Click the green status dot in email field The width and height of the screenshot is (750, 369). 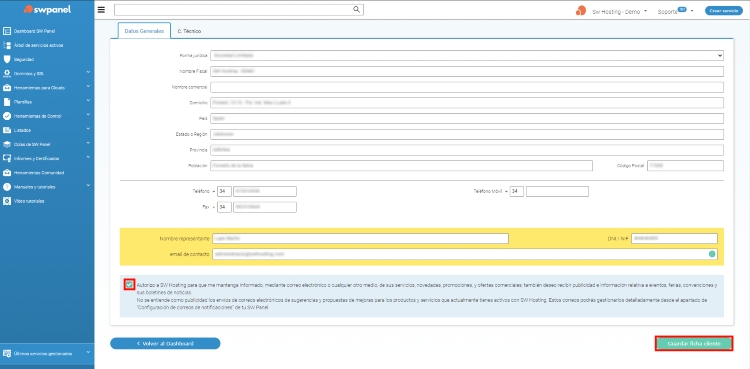712,254
